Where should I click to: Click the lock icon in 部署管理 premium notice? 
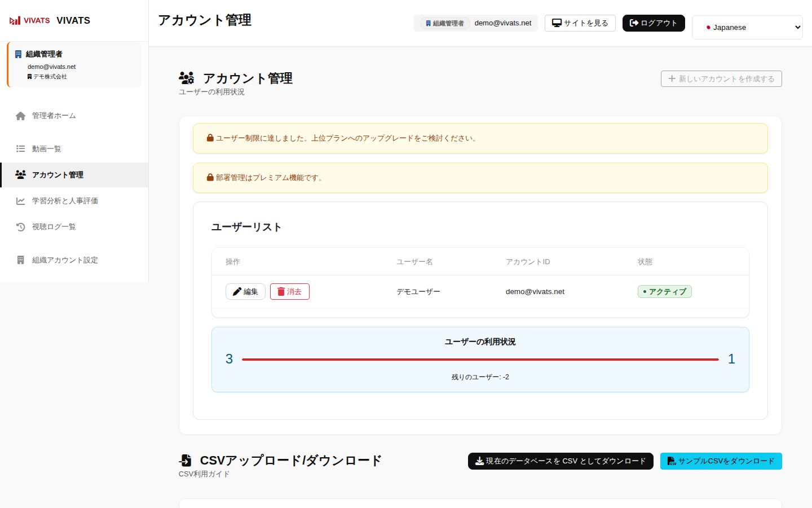pyautogui.click(x=210, y=177)
